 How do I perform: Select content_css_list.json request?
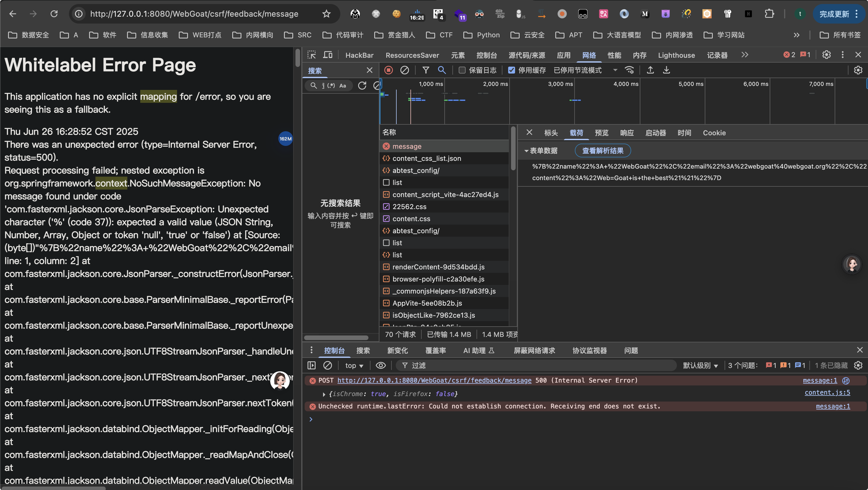[444, 158]
